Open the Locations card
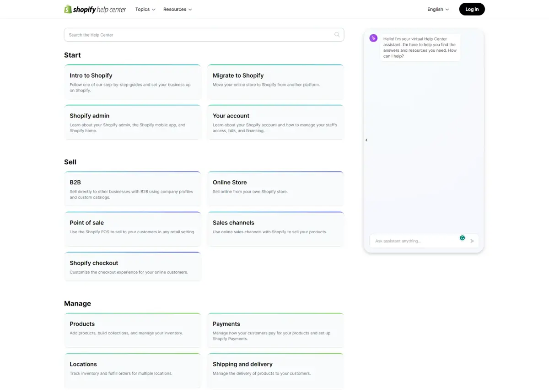The width and height of the screenshot is (549, 392). click(x=133, y=371)
